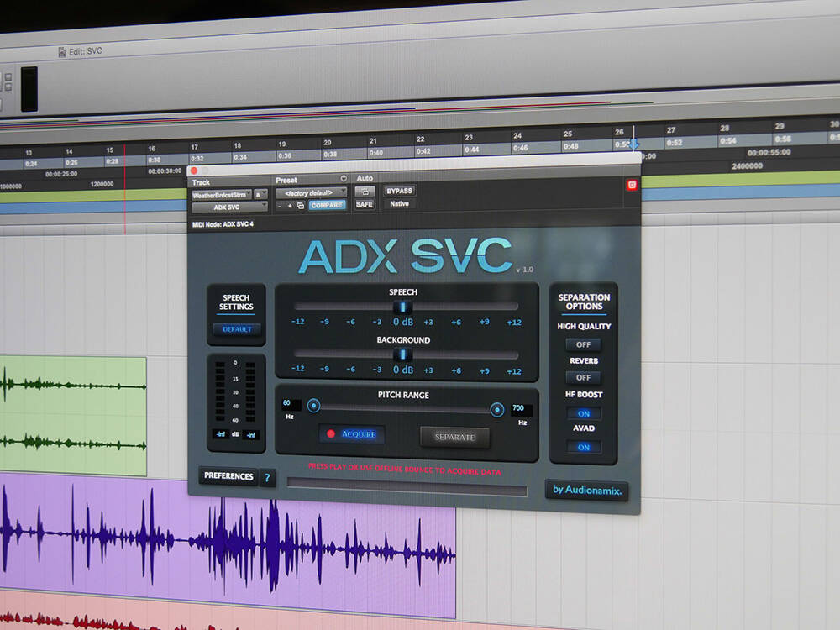Click bar 16 on the timeline ruler

151,149
